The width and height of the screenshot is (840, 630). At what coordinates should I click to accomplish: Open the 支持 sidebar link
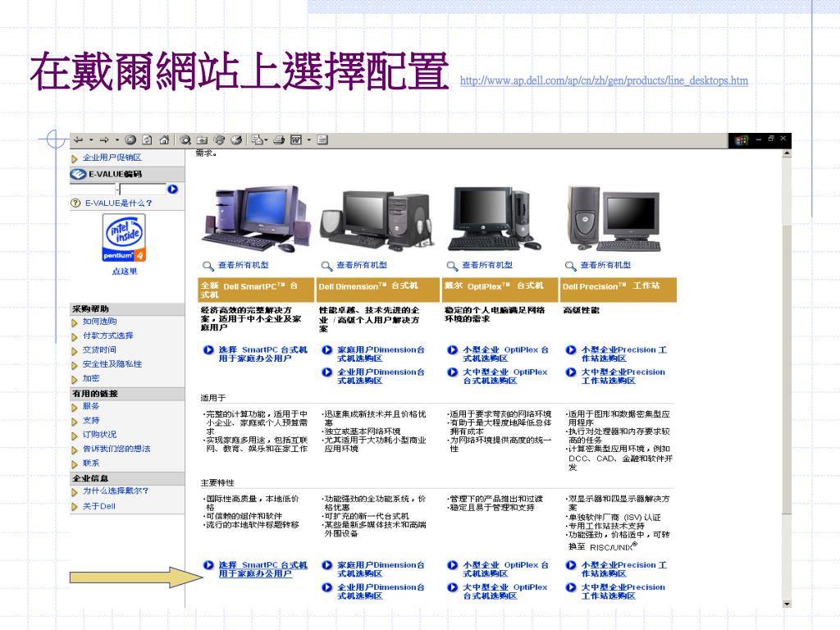point(91,421)
